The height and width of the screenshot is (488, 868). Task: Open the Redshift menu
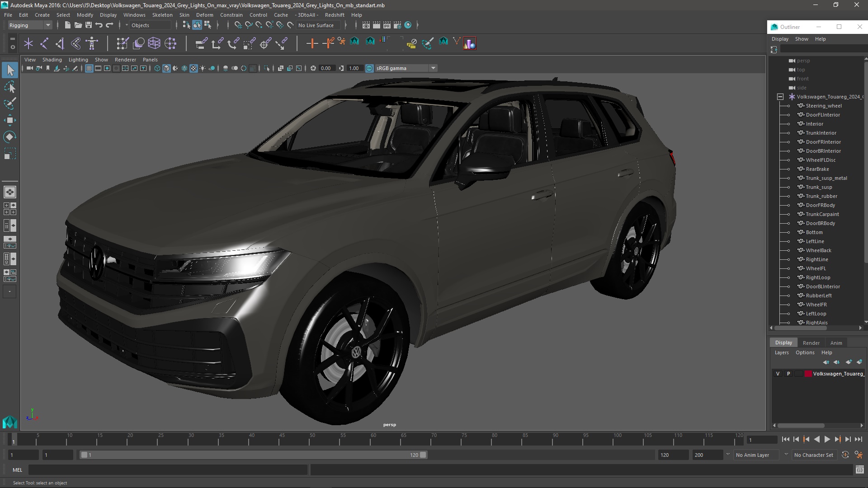point(335,15)
